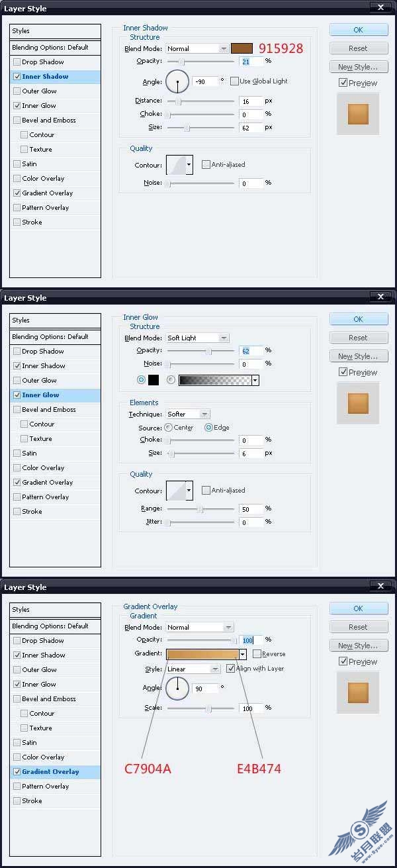Select the gradient radio button in Inner Glow

point(171,380)
